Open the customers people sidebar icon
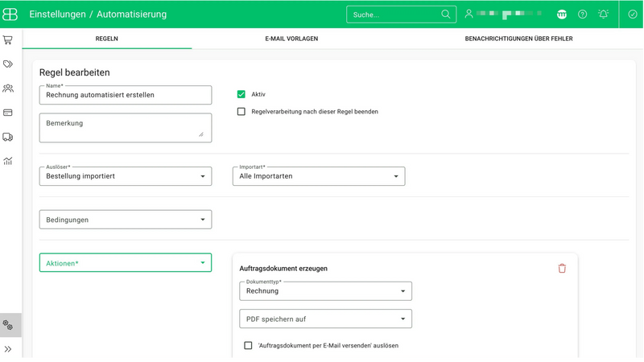644x362 pixels. click(8, 88)
